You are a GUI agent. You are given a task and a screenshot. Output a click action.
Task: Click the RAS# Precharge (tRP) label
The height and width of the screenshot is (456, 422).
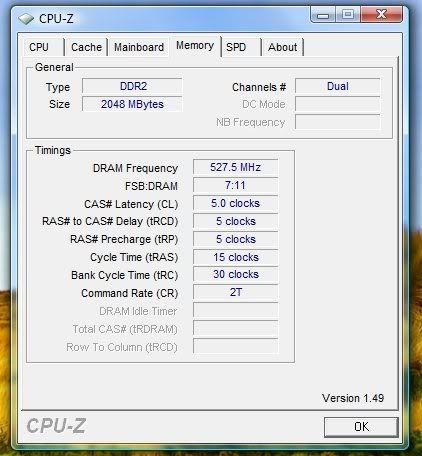tap(124, 239)
